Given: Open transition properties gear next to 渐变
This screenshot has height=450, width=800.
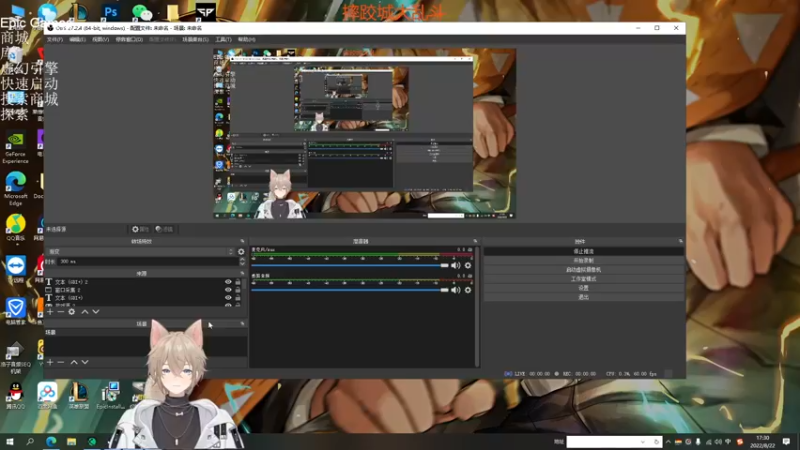Looking at the screenshot, I should point(241,252).
